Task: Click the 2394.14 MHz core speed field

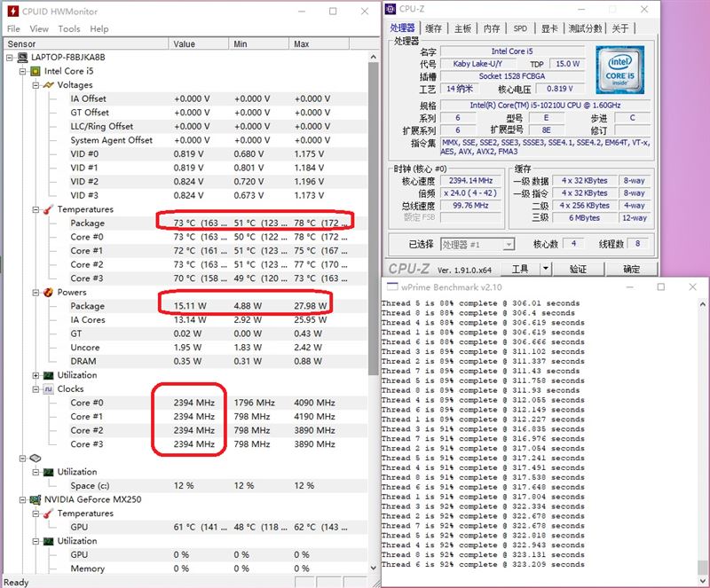Action: [470, 181]
